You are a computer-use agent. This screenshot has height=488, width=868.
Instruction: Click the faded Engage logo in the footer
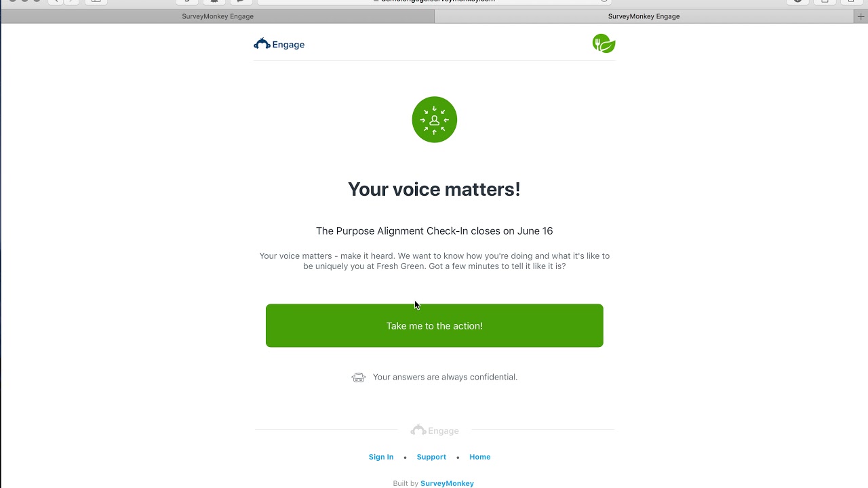[x=435, y=430]
